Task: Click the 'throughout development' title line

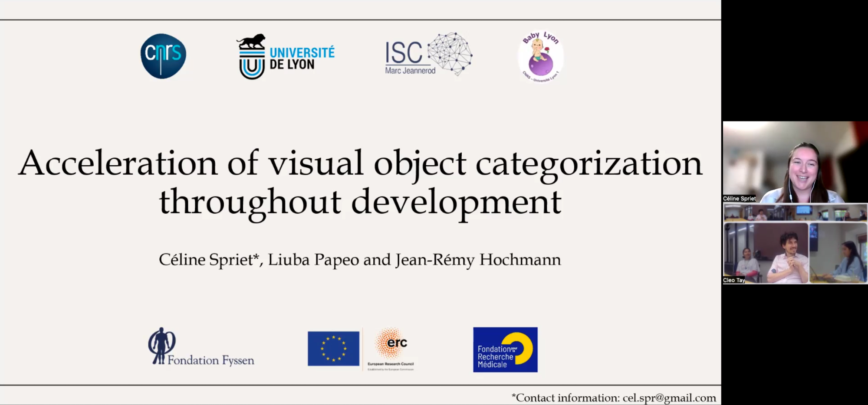Action: pyautogui.click(x=360, y=202)
